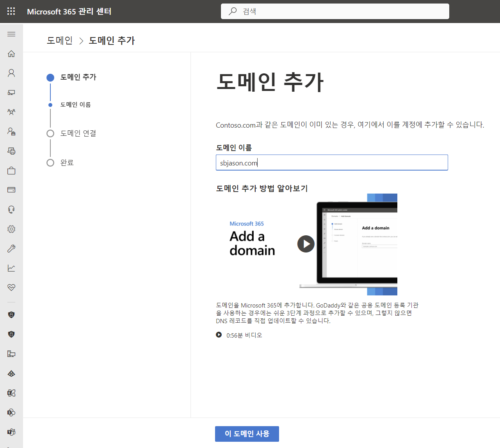Open SharePoint admin center icon
Image resolution: width=500 pixels, height=448 pixels.
[11, 412]
